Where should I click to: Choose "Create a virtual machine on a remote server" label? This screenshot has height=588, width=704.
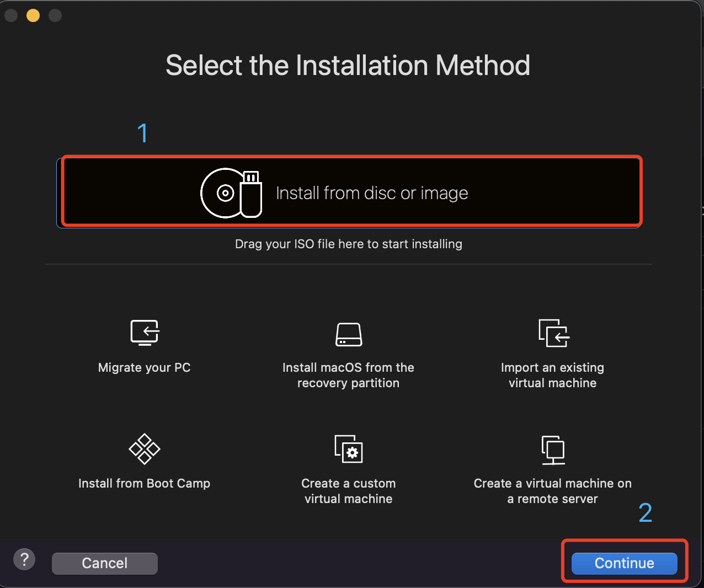pos(552,491)
